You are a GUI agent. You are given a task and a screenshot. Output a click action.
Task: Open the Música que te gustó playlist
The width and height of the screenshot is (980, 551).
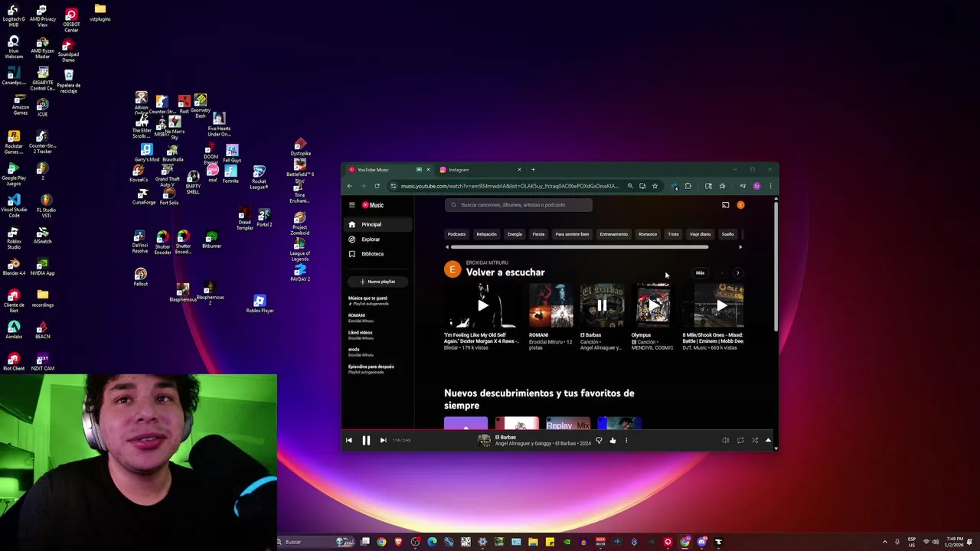[368, 301]
